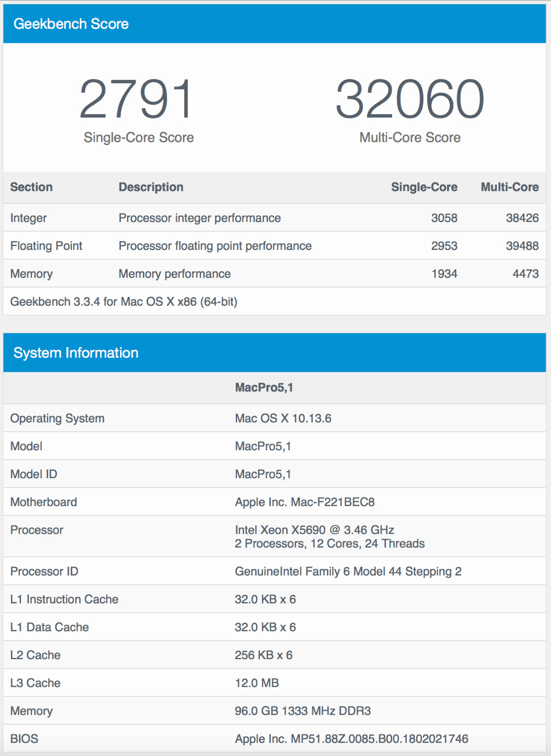This screenshot has height=756, width=551.
Task: Click the 32060 multi-core score number
Action: point(410,99)
